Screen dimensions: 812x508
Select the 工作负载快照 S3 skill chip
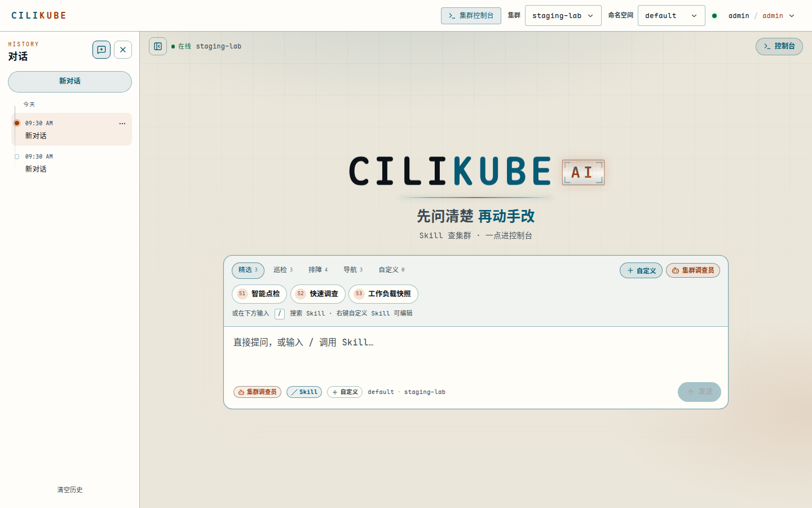[383, 294]
